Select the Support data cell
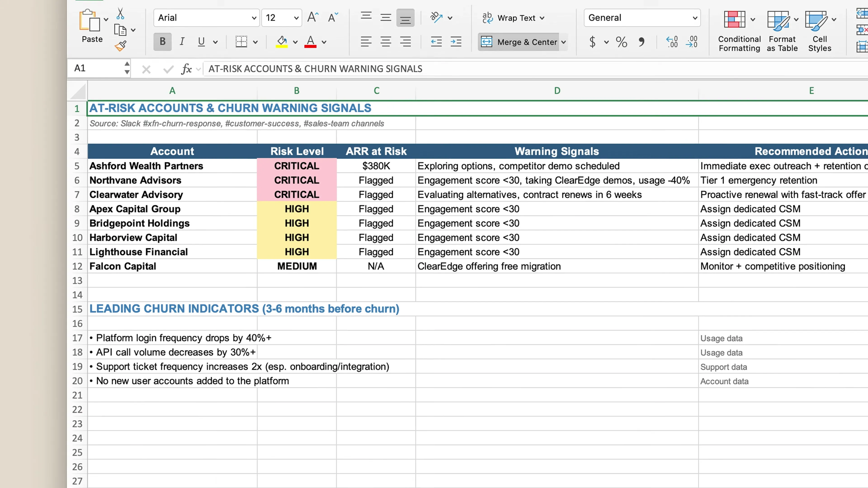The height and width of the screenshot is (488, 868). click(783, 367)
